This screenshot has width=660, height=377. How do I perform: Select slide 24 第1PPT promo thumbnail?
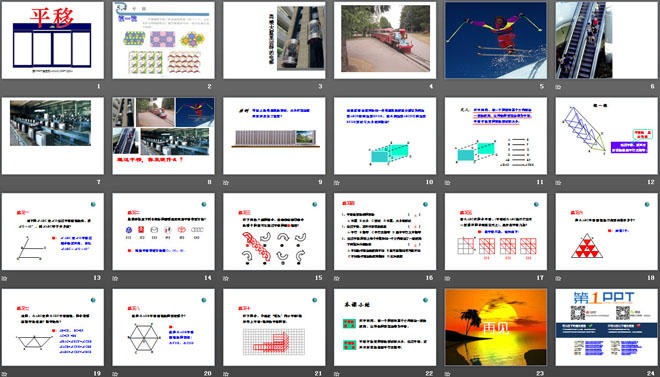coord(607,327)
